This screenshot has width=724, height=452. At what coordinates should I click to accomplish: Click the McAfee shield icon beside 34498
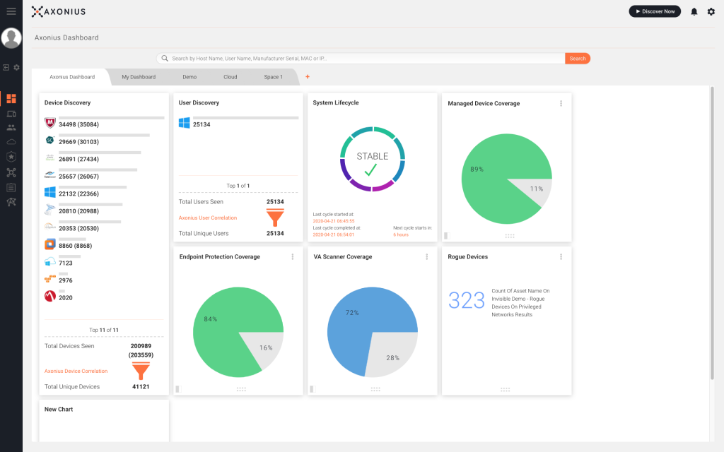point(50,123)
